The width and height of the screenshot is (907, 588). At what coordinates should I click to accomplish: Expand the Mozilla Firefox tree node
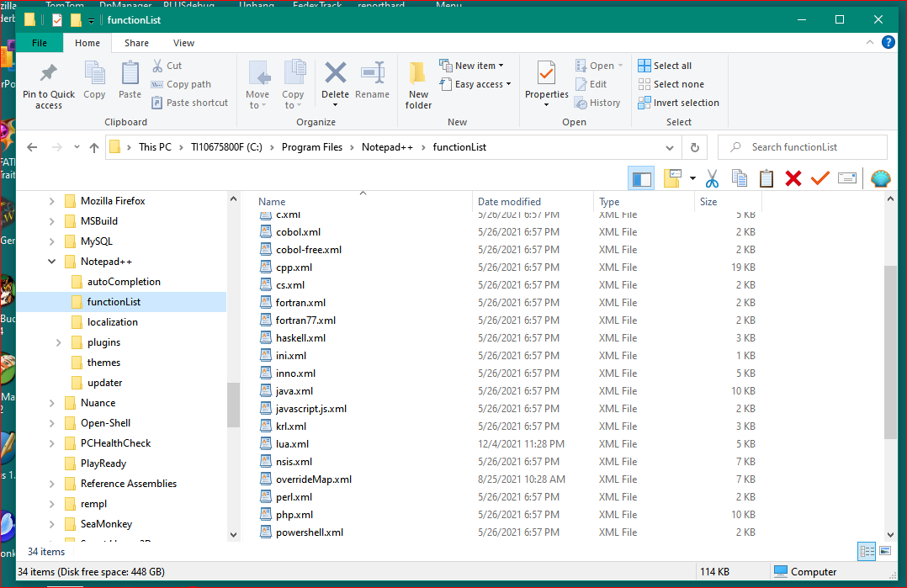coord(51,200)
